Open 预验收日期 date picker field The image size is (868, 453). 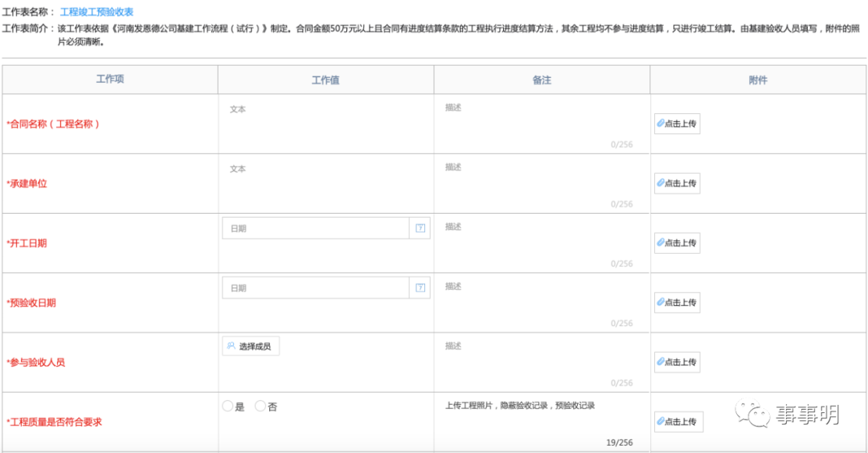click(x=315, y=288)
